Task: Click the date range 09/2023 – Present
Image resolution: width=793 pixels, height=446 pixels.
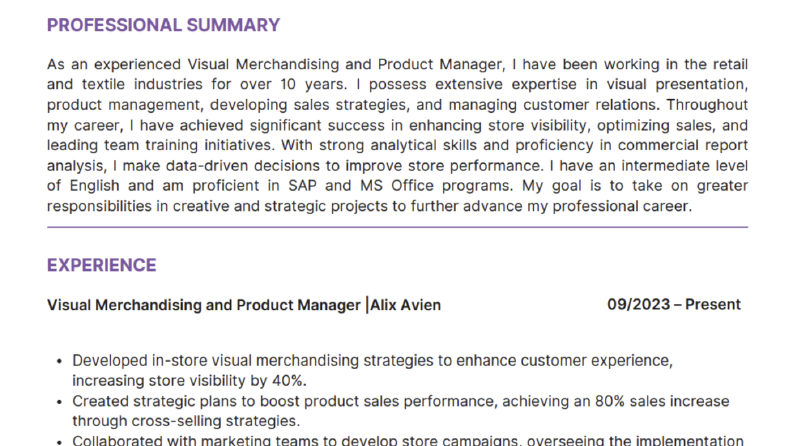Action: click(674, 304)
